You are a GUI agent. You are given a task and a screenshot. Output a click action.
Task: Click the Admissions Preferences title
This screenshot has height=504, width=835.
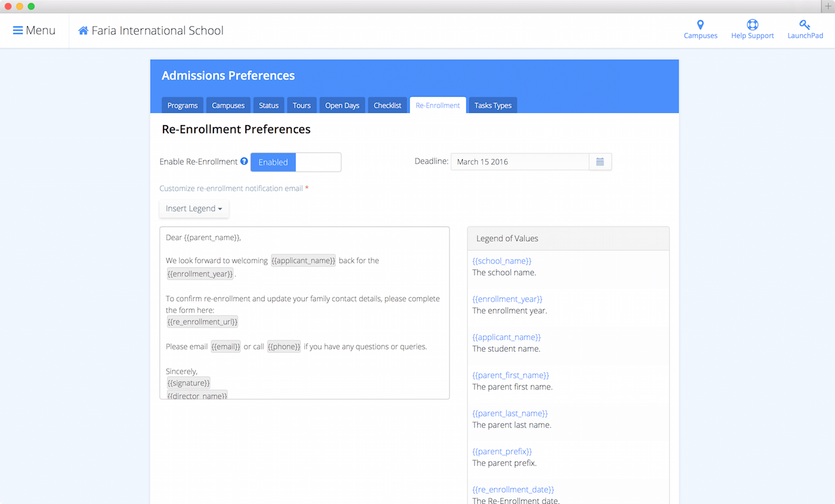click(x=228, y=76)
